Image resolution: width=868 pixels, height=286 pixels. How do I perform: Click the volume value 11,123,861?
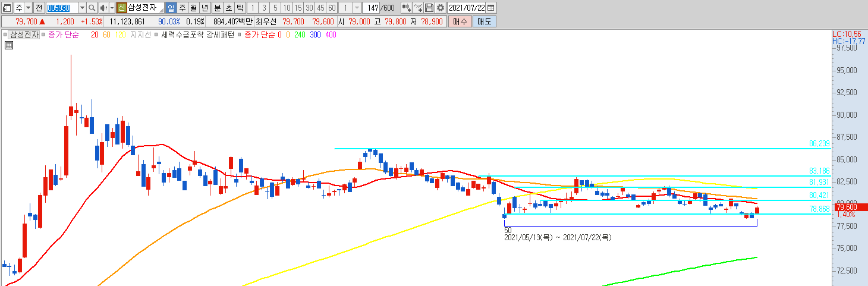click(127, 21)
